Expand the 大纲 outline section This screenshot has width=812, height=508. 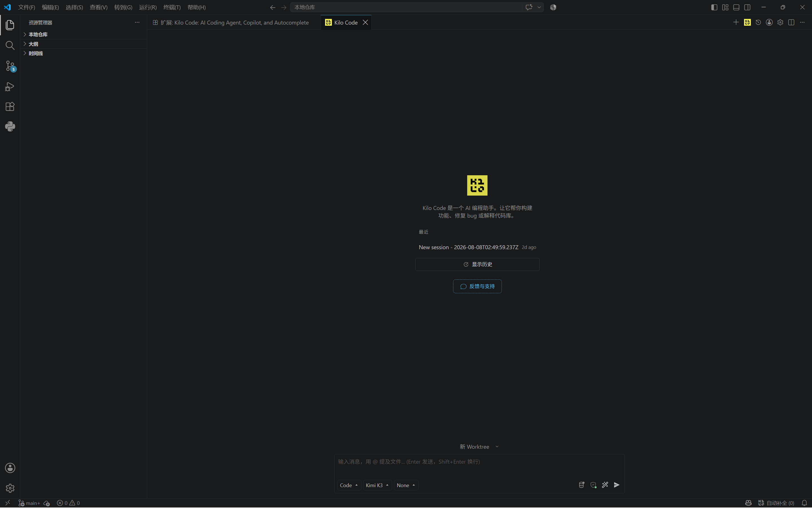(83, 44)
